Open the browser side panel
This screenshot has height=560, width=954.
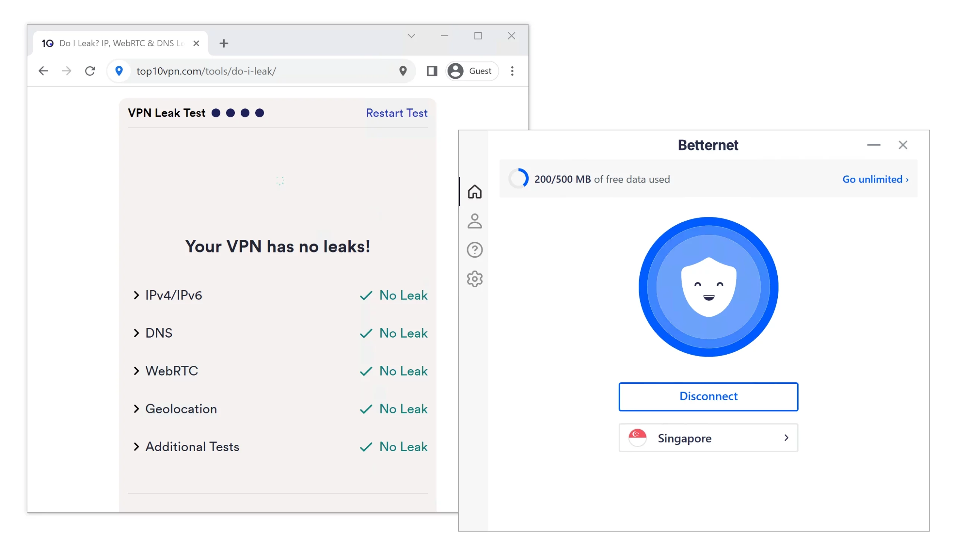432,71
